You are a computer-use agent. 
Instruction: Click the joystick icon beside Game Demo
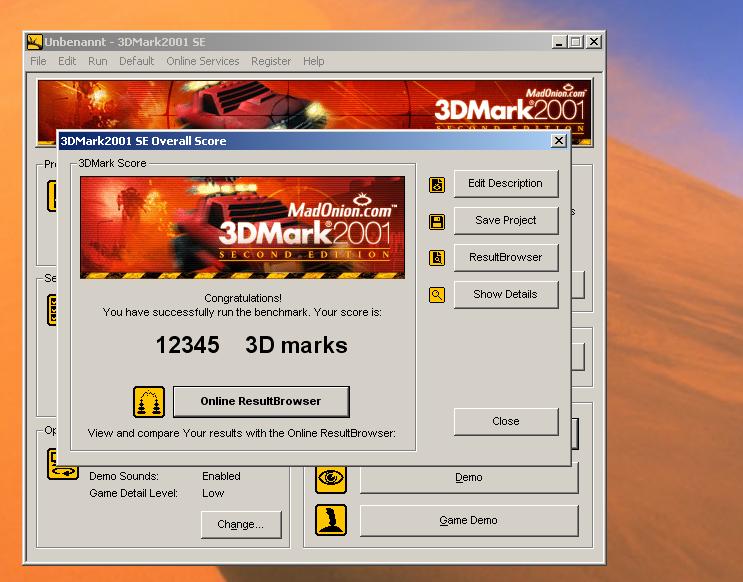click(331, 520)
